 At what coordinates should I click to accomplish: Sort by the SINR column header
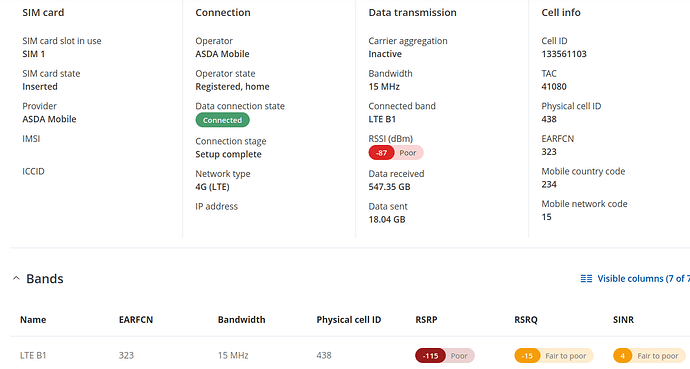(624, 320)
